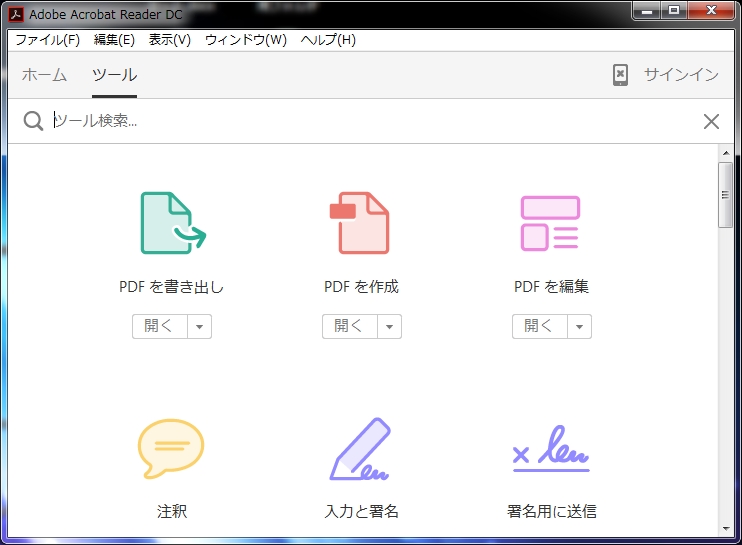
Task: Click 開く button under PDF を書き出し
Action: click(160, 326)
